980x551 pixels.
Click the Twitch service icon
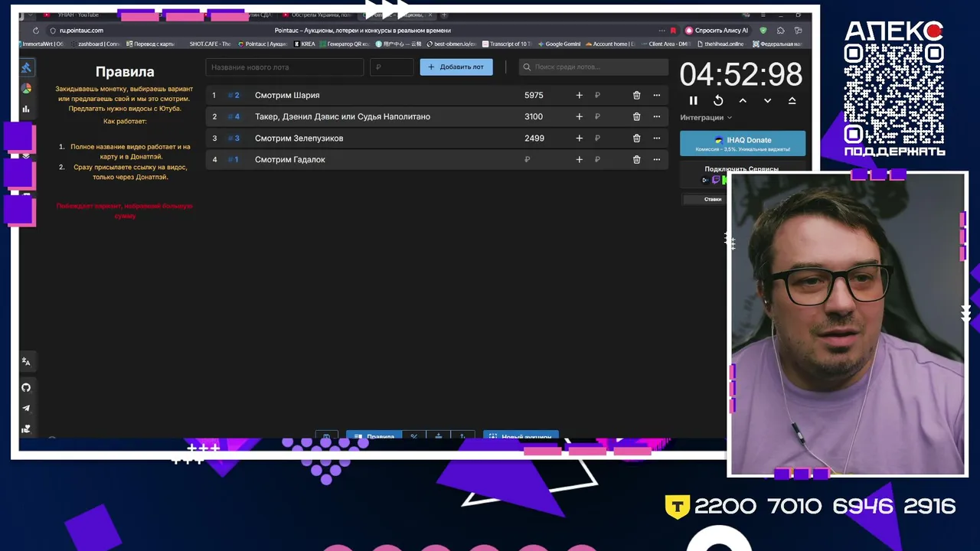click(716, 180)
